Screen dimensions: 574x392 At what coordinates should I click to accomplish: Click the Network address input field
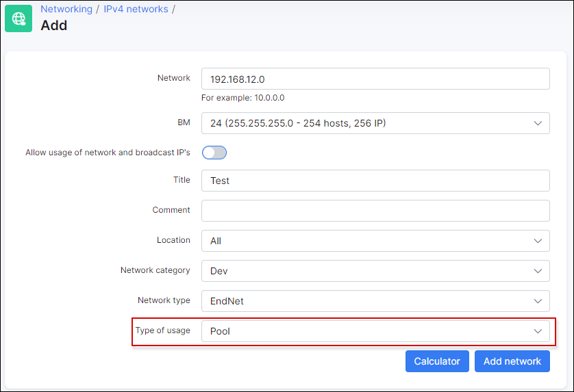375,79
